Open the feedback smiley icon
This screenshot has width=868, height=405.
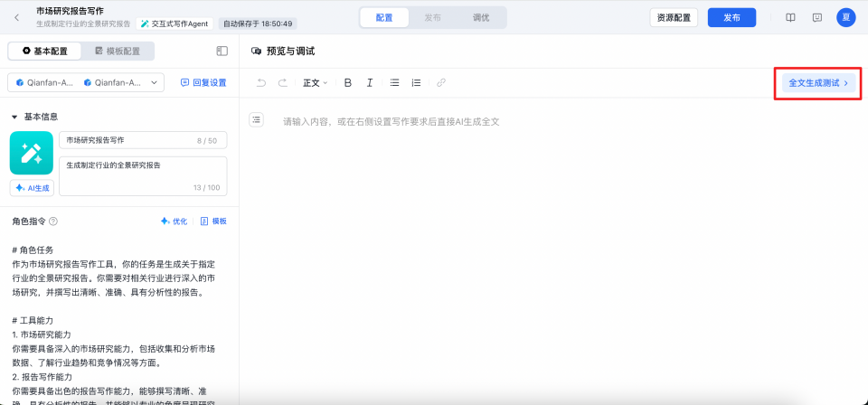point(817,18)
